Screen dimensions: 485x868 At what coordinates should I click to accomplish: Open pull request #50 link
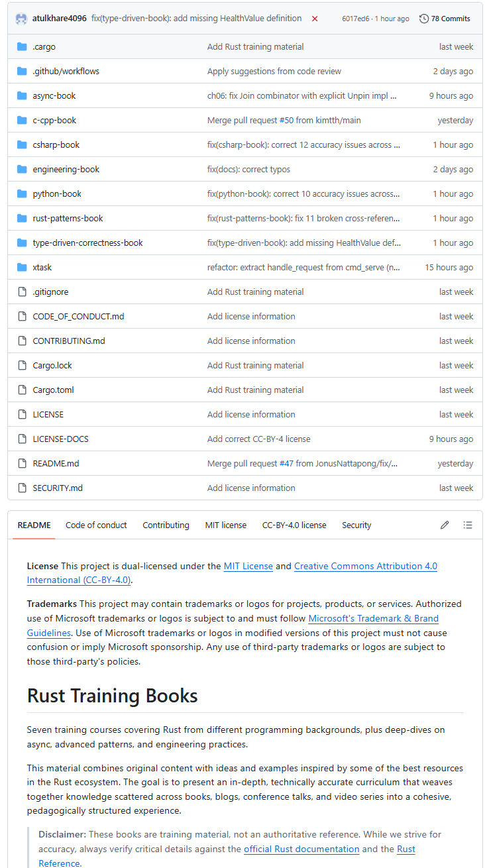[289, 121]
